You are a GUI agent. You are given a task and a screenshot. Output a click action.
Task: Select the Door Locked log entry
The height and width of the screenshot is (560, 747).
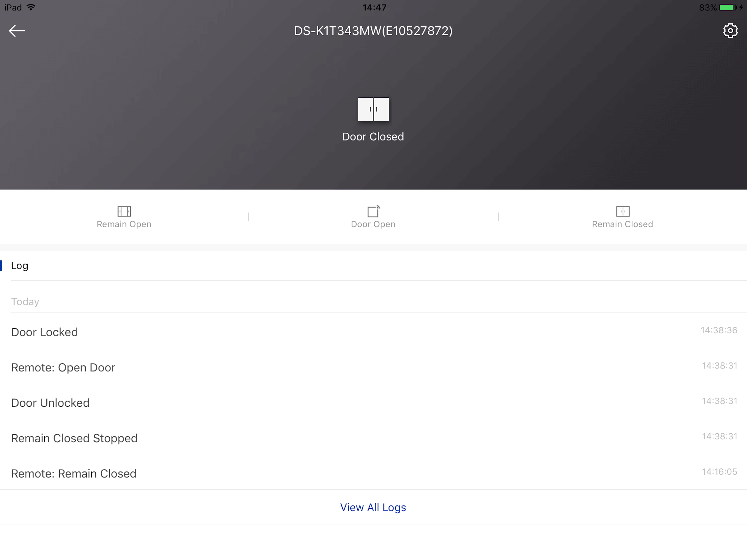click(44, 332)
